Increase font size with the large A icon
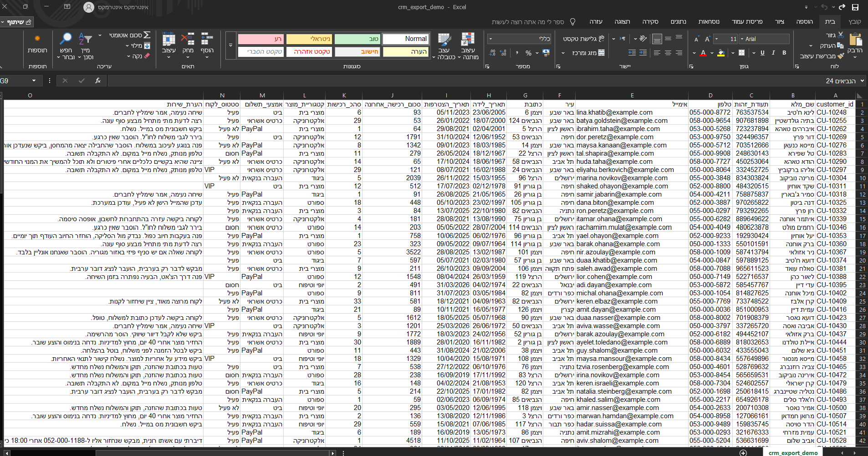Screen dimensions: 868x456 708,39
